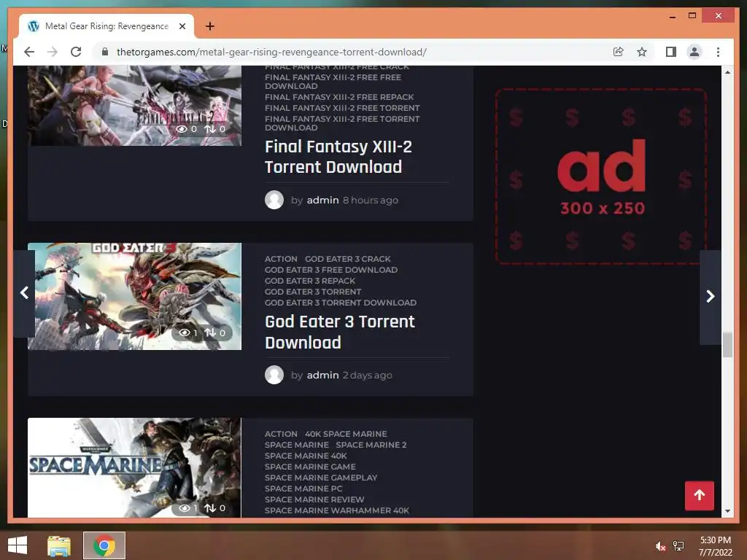The height and width of the screenshot is (560, 747).
Task: Open the SPACE MARINE 2 tag
Action: tap(371, 446)
